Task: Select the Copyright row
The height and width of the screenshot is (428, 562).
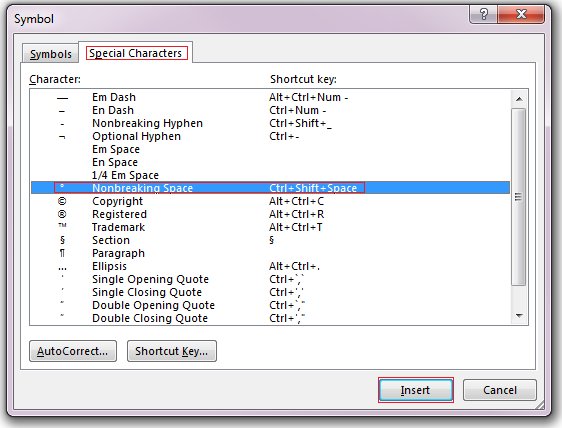Action: coord(270,201)
